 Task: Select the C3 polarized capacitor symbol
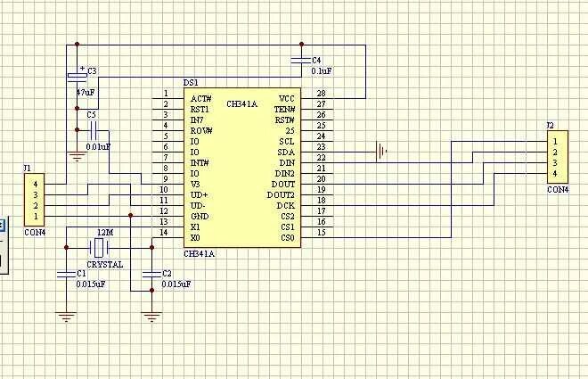coord(78,77)
